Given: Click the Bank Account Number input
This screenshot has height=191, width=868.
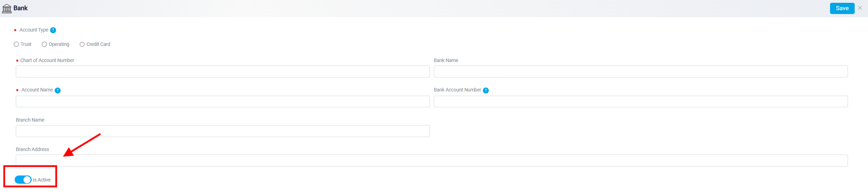Looking at the screenshot, I should click(x=641, y=102).
